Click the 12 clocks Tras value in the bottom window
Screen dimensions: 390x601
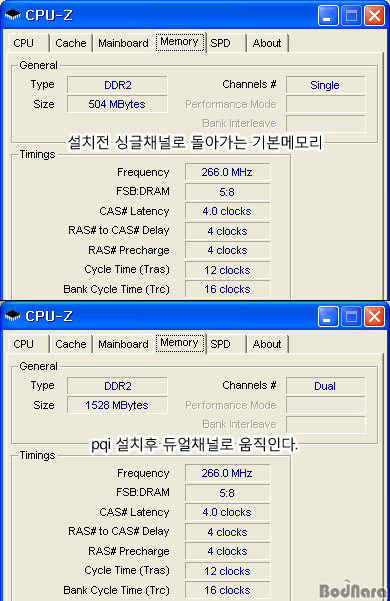[x=228, y=571]
